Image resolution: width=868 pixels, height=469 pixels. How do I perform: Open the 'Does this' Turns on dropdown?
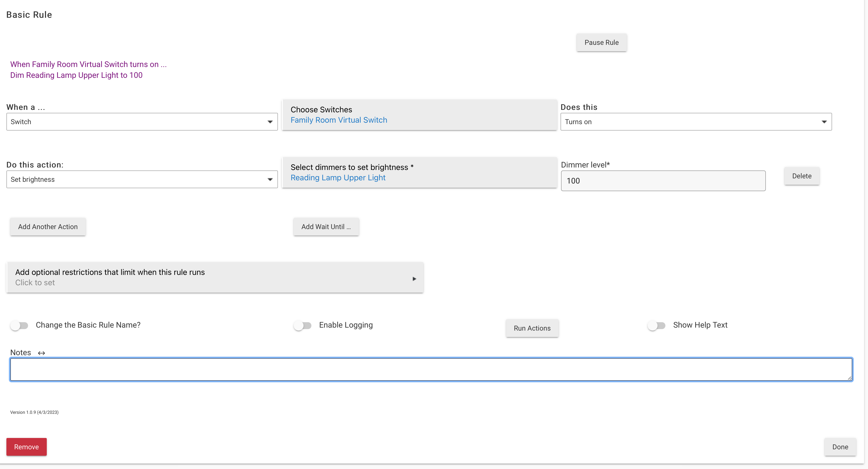(x=696, y=122)
